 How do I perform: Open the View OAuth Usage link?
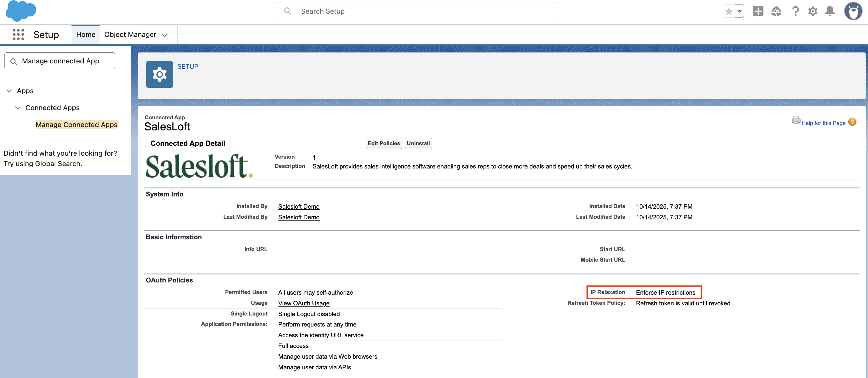(304, 303)
